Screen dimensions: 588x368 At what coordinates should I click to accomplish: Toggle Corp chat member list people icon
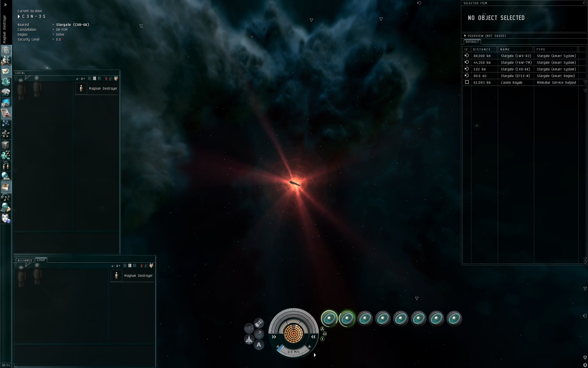pos(152,266)
